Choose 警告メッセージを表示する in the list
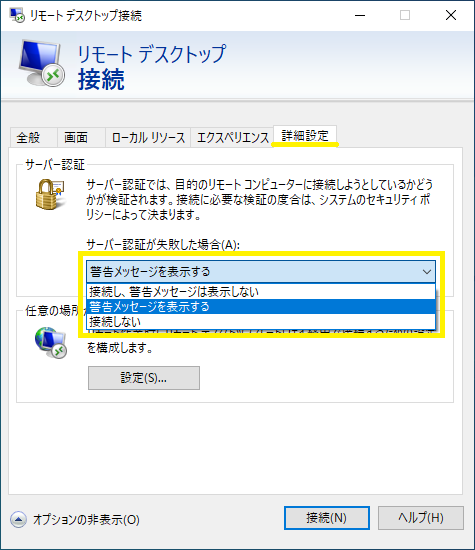This screenshot has width=475, height=550. [x=261, y=307]
